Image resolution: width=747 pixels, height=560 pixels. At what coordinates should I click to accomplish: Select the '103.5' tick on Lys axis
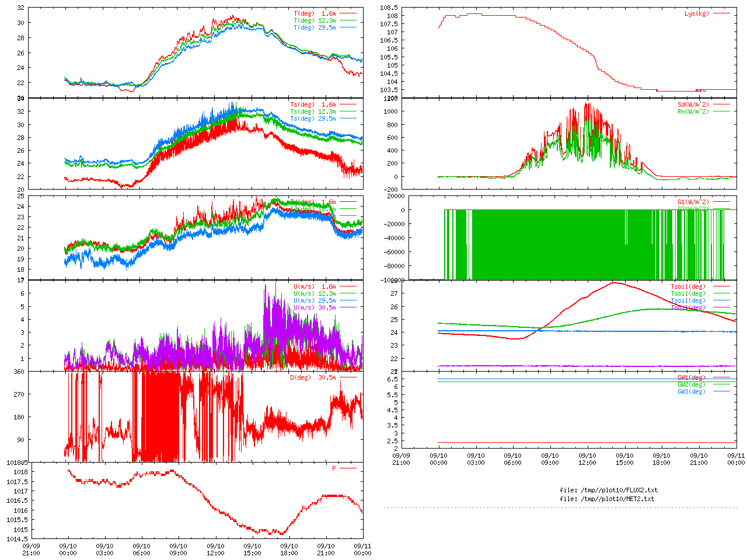pyautogui.click(x=389, y=90)
